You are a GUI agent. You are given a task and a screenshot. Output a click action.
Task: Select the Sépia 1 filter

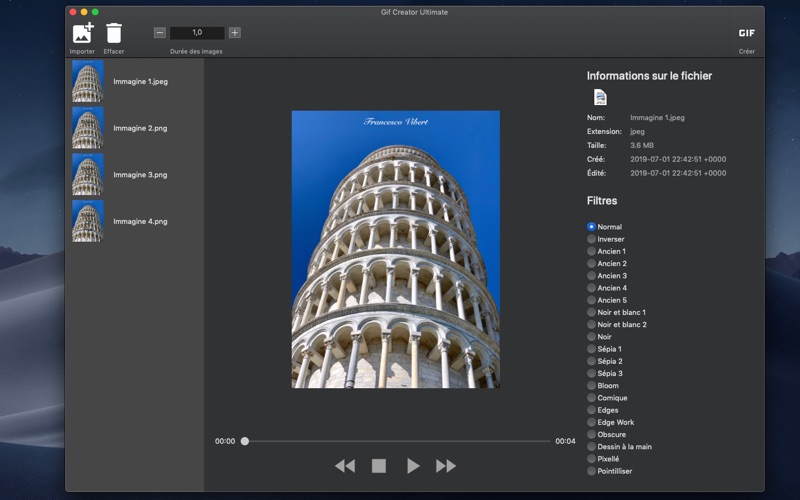592,349
